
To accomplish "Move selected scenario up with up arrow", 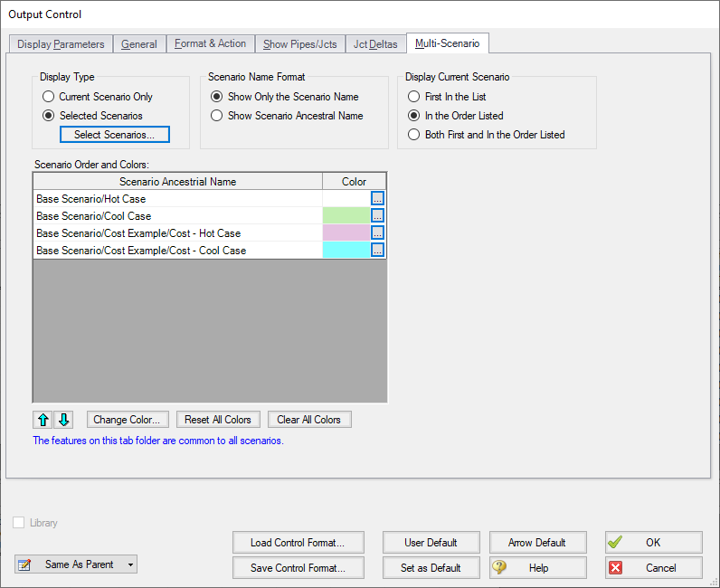I will click(x=43, y=420).
